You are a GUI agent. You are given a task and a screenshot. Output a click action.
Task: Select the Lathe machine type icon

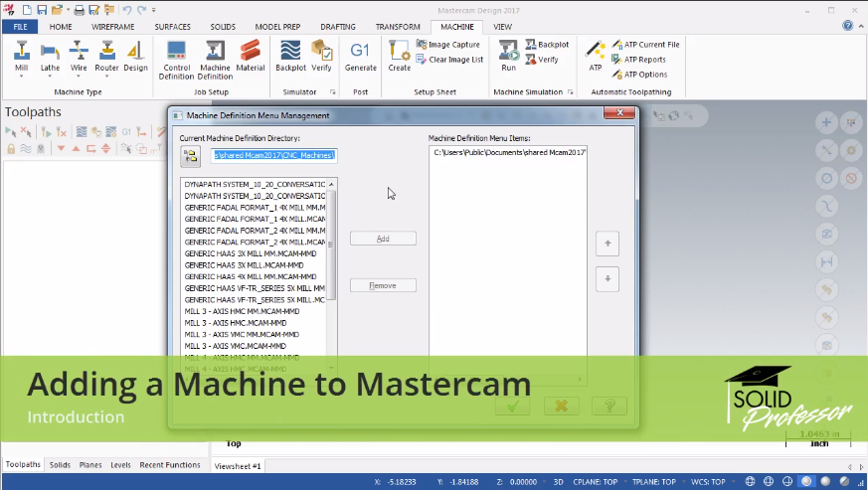(50, 56)
